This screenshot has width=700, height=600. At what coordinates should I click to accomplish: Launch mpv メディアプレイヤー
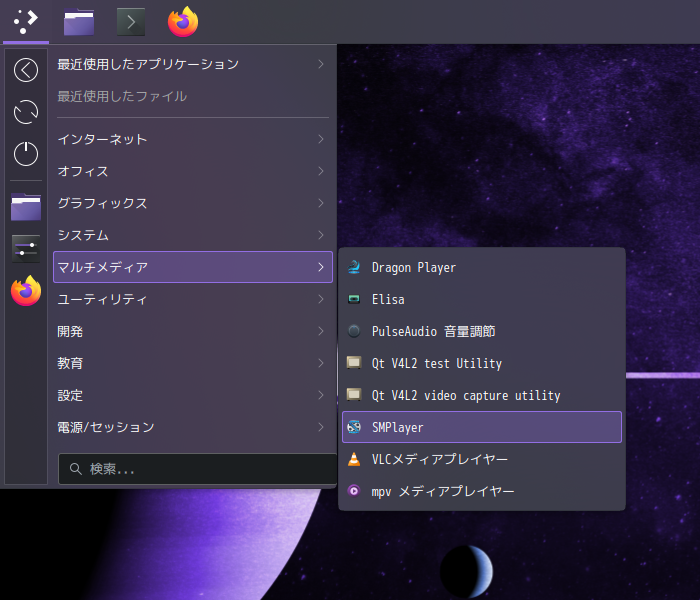[482, 491]
